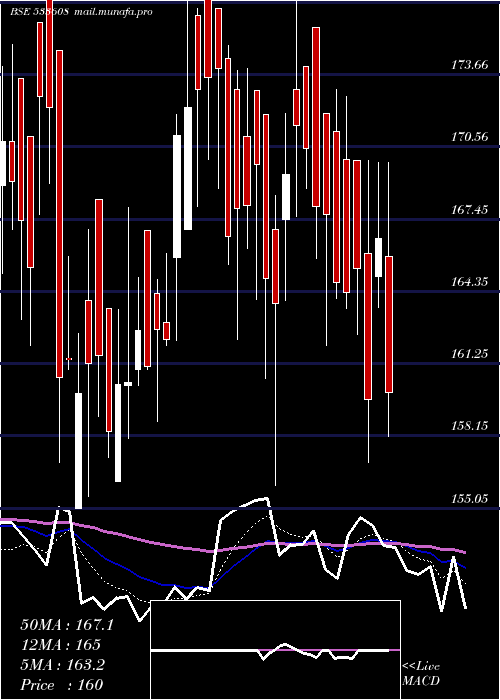Click the 50MA : 167.1 readout
Image resolution: width=500 pixels, height=700 pixels.
pos(67,625)
